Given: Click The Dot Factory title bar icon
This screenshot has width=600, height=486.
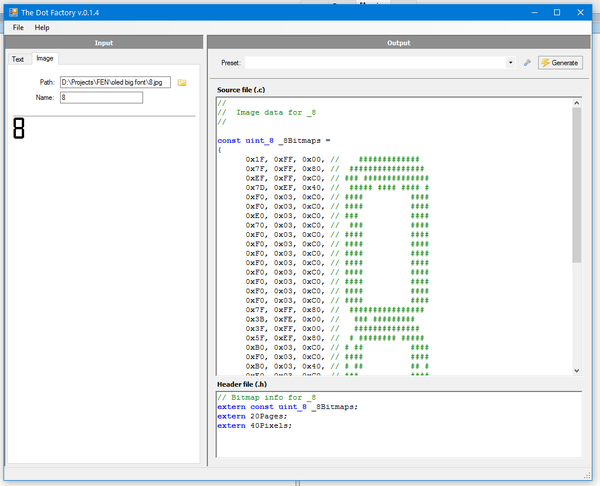Looking at the screenshot, I should pos(11,11).
